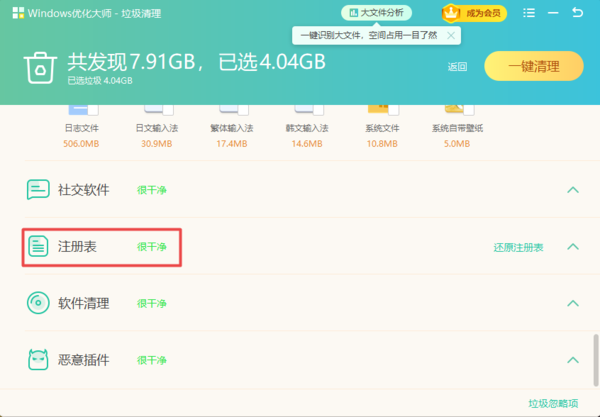Click the 软件清理 disc icon

[38, 303]
